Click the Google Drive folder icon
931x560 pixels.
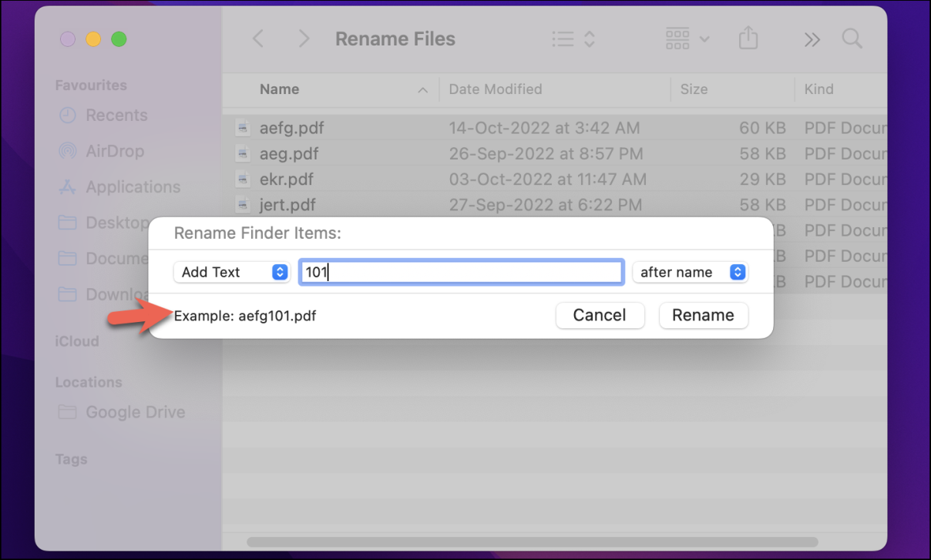click(x=68, y=412)
